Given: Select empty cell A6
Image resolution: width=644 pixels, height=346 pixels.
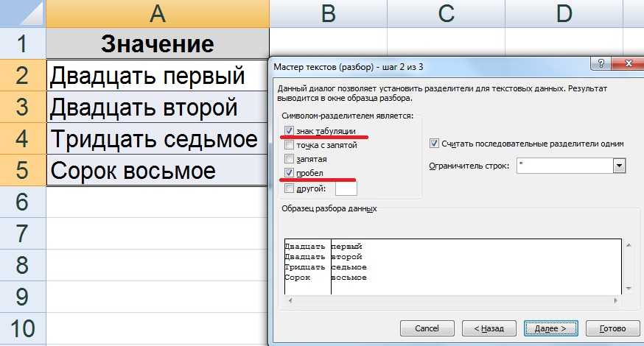Looking at the screenshot, I should point(158,202).
